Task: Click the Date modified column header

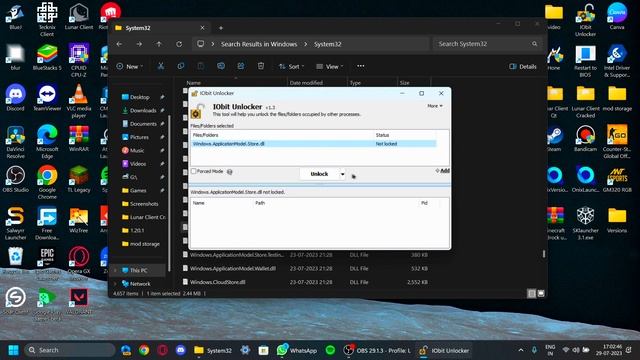Action: pyautogui.click(x=306, y=82)
